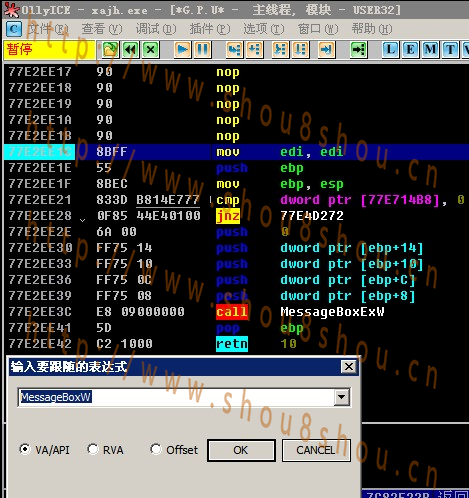Screen dimensions: 469x498
Task: Open Executable modules with E button
Action: (x=410, y=50)
